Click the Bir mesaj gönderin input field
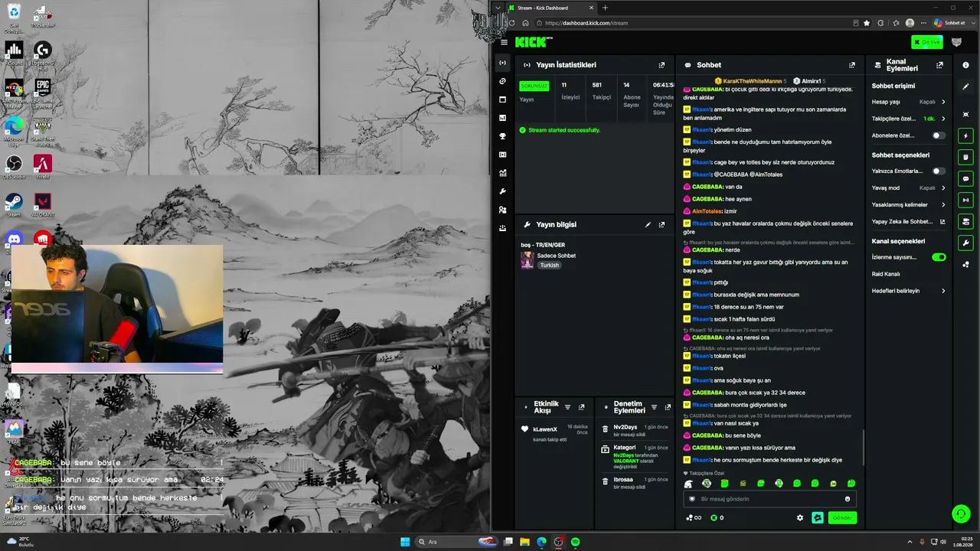This screenshot has width=980, height=551. [769, 499]
